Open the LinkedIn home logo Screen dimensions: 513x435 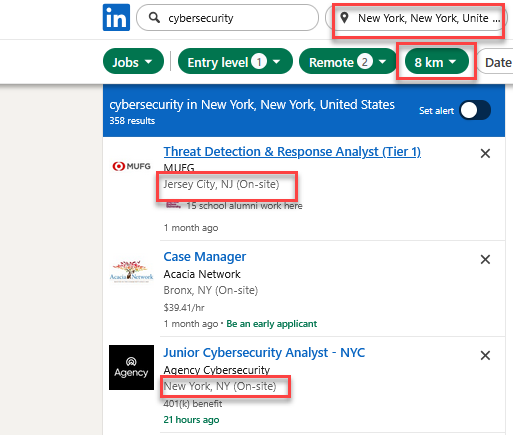pos(116,18)
